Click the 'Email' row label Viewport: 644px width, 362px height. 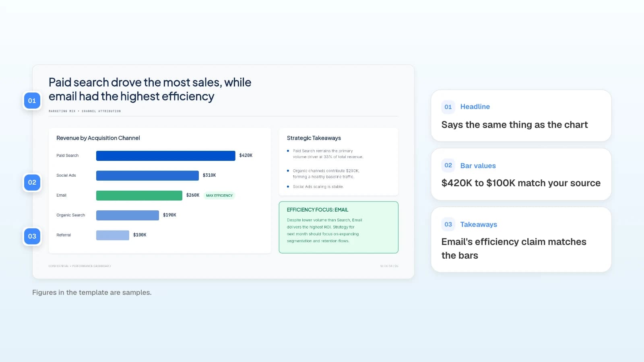pos(61,195)
